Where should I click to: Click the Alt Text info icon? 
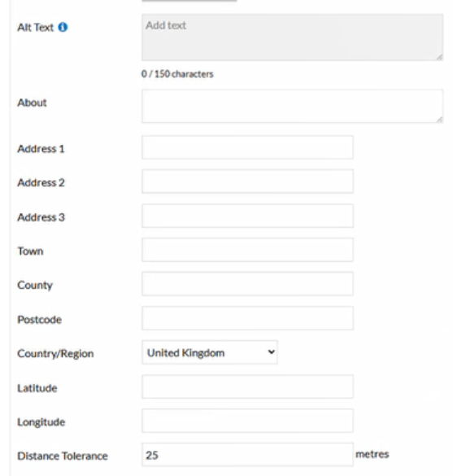click(63, 28)
